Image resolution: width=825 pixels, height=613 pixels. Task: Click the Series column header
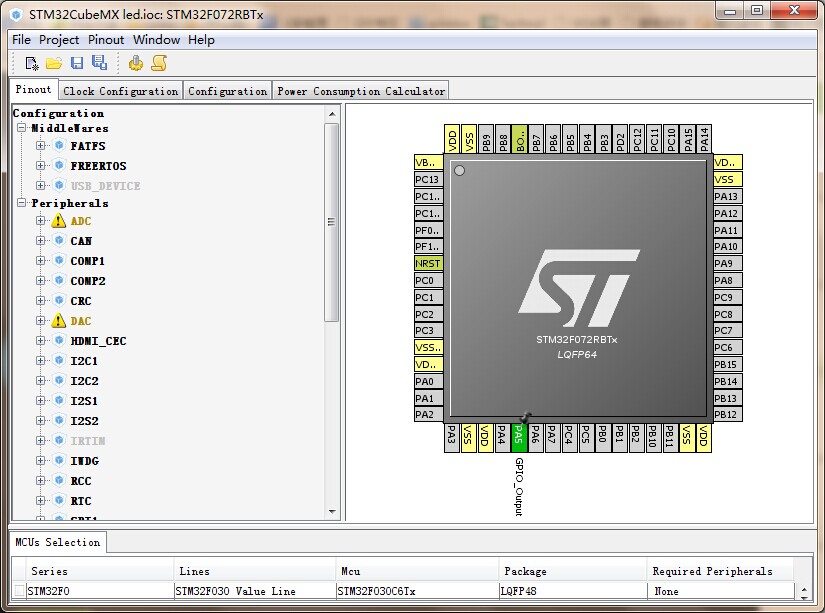[99, 571]
